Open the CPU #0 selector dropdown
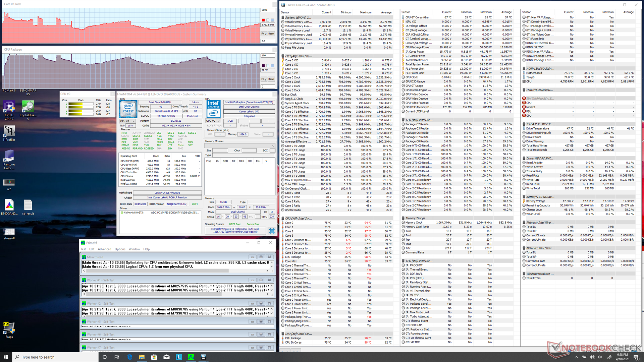This screenshot has width=644, height=362. [127, 121]
